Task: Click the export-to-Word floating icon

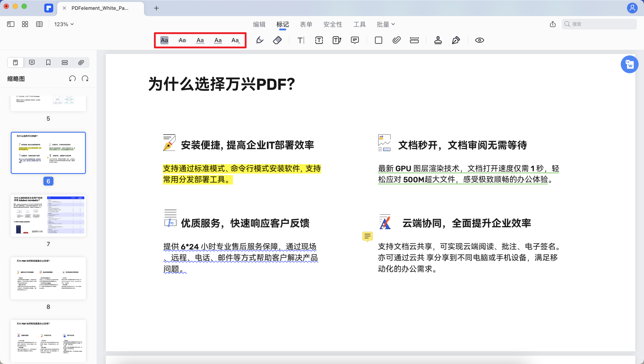Action: [630, 64]
